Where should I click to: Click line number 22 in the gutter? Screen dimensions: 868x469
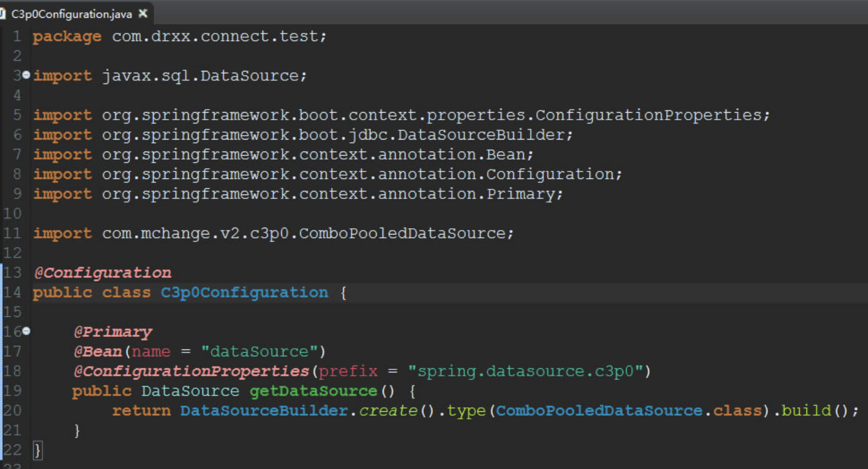click(12, 450)
